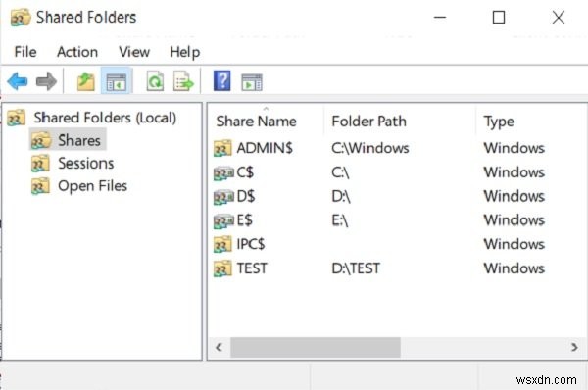The image size is (588, 390).
Task: Toggle the Show/Hide Console Tree button
Action: point(117,81)
